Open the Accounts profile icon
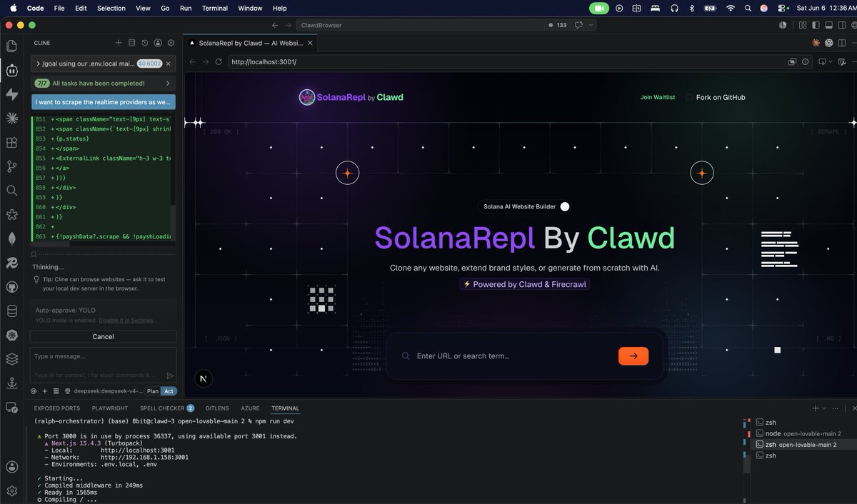Screen dimensions: 857x504 (11, 467)
